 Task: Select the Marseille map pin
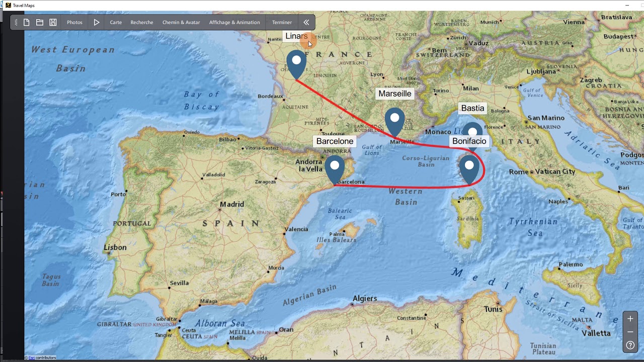tap(395, 122)
